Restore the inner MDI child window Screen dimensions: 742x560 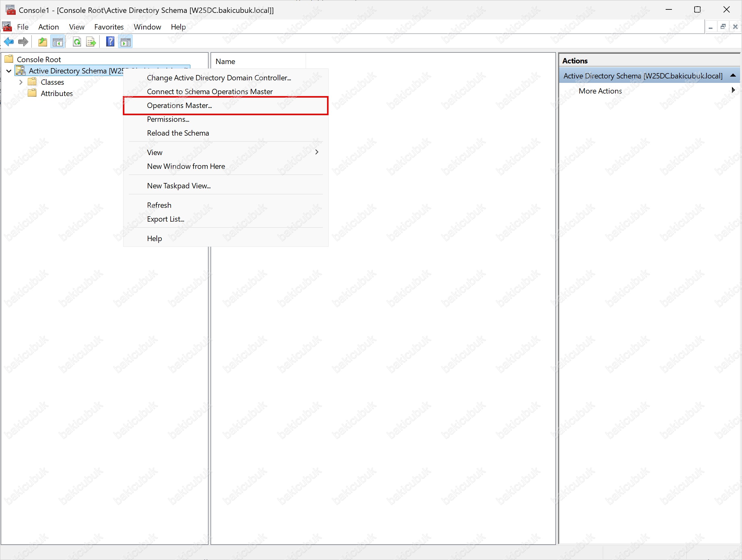[x=723, y=27]
